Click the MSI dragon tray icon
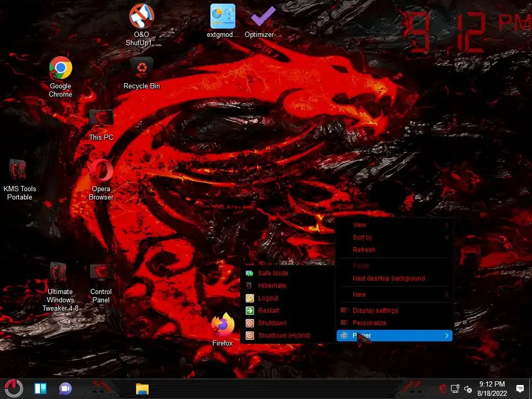This screenshot has height=399, width=532. pyautogui.click(x=443, y=389)
